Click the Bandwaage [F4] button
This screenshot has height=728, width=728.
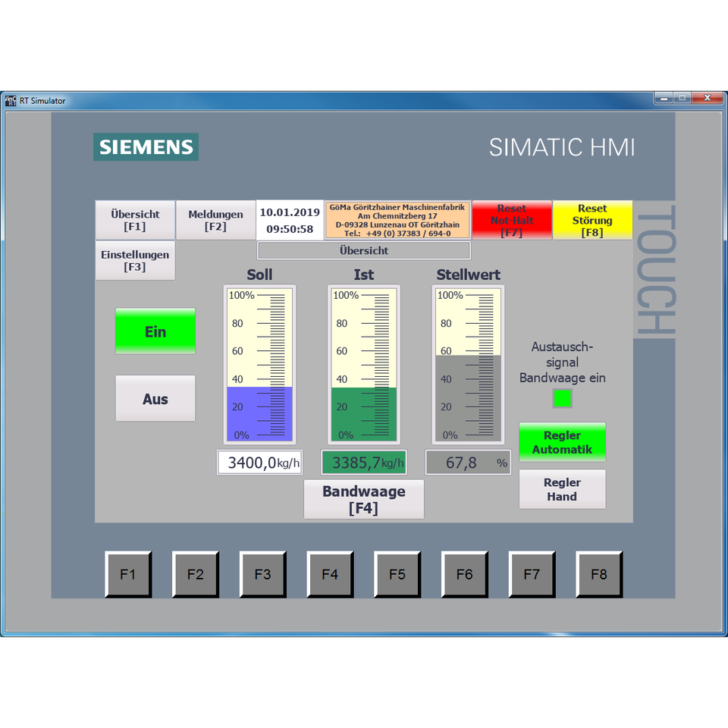pos(364,499)
